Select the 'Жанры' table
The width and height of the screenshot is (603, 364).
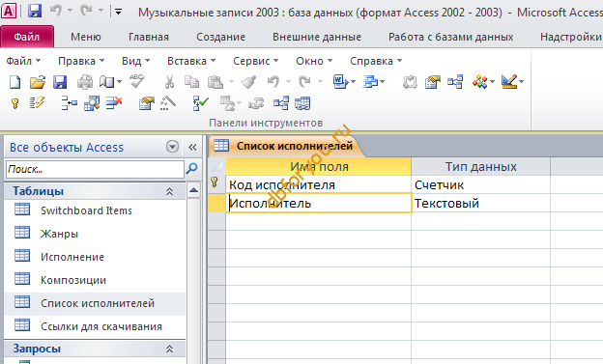(x=95, y=234)
